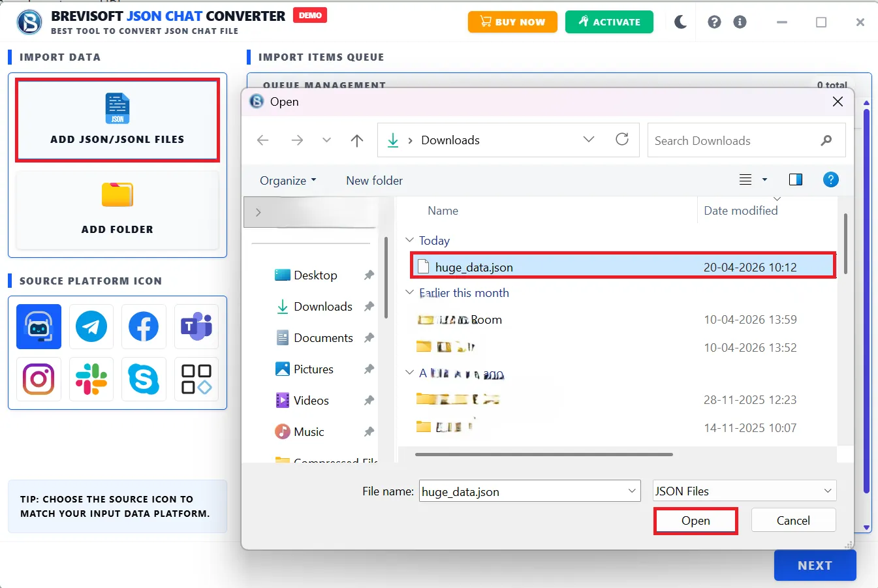The width and height of the screenshot is (878, 588).
Task: Click the file list vertical scrollbar
Action: (845, 243)
